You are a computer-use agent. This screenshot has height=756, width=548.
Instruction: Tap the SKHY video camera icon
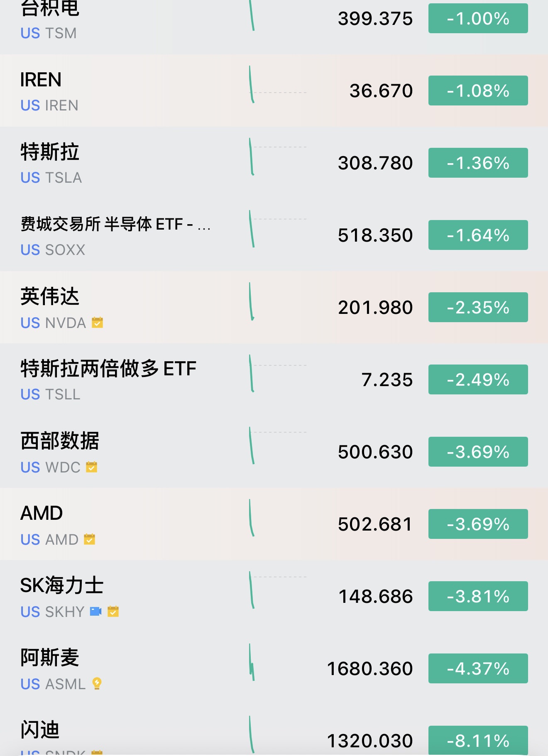[96, 611]
